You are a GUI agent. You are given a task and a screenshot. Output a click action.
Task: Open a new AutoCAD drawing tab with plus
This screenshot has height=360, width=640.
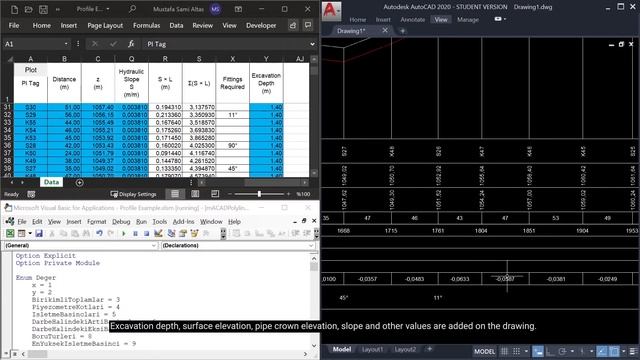(402, 31)
